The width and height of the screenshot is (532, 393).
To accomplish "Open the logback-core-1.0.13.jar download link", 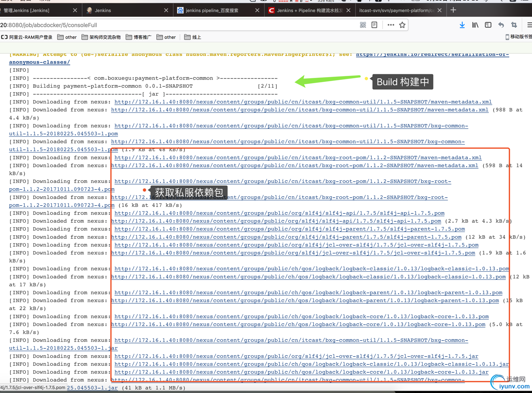I will coord(301,372).
